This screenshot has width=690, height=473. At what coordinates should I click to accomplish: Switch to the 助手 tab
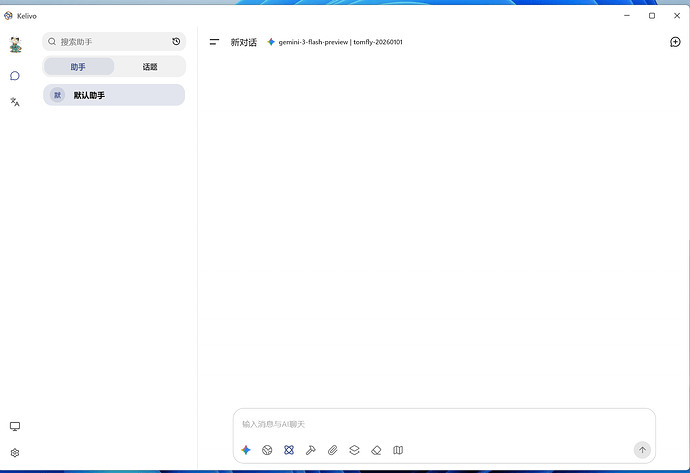tap(79, 66)
